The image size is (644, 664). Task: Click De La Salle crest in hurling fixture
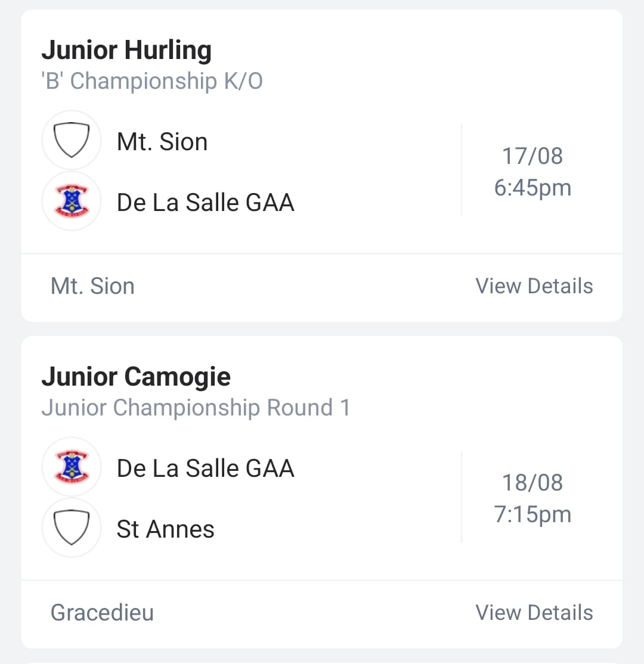(x=72, y=201)
